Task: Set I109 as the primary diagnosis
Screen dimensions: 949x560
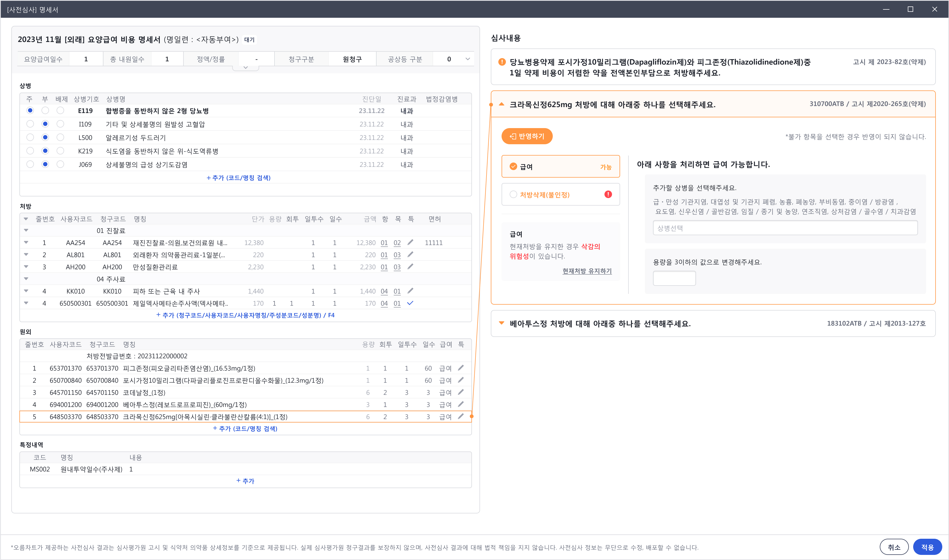Action: [30, 124]
